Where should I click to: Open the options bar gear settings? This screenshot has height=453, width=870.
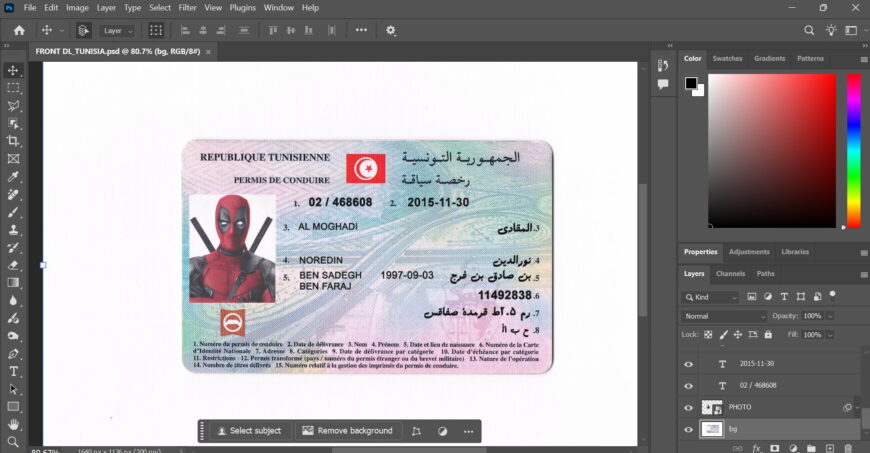[x=391, y=31]
